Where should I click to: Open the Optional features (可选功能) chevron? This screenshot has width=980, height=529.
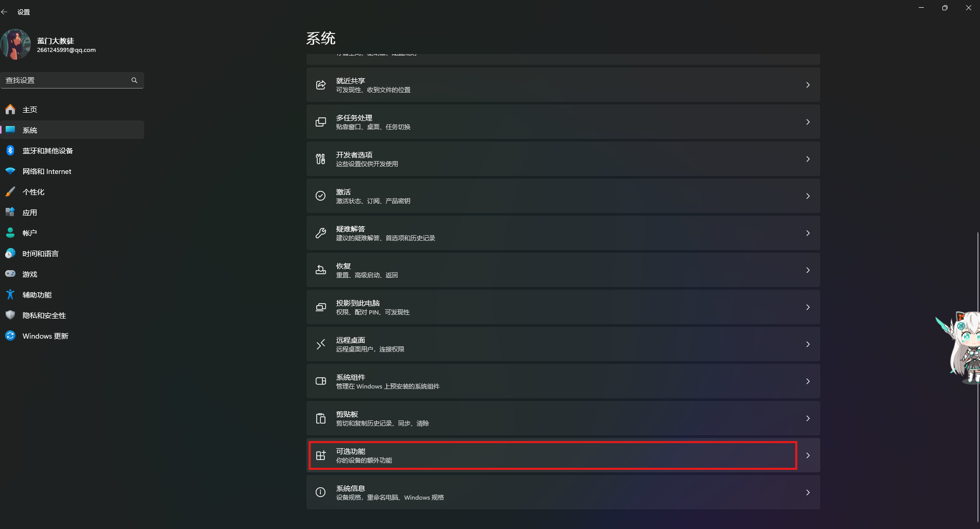point(807,455)
